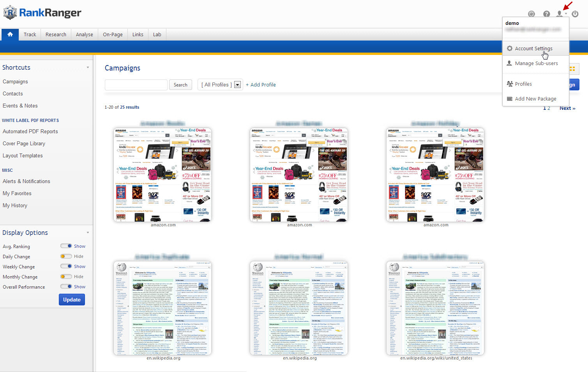The width and height of the screenshot is (588, 372).
Task: Collapse the Shortcuts panel arrow
Action: click(88, 67)
